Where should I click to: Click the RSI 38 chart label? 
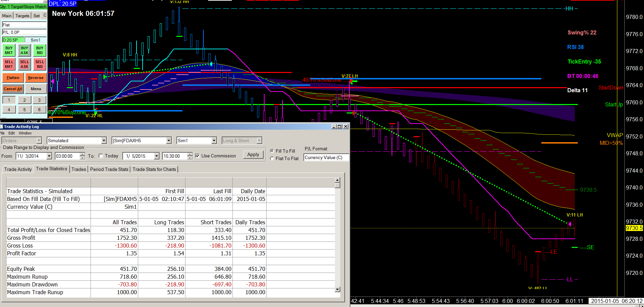pyautogui.click(x=575, y=47)
